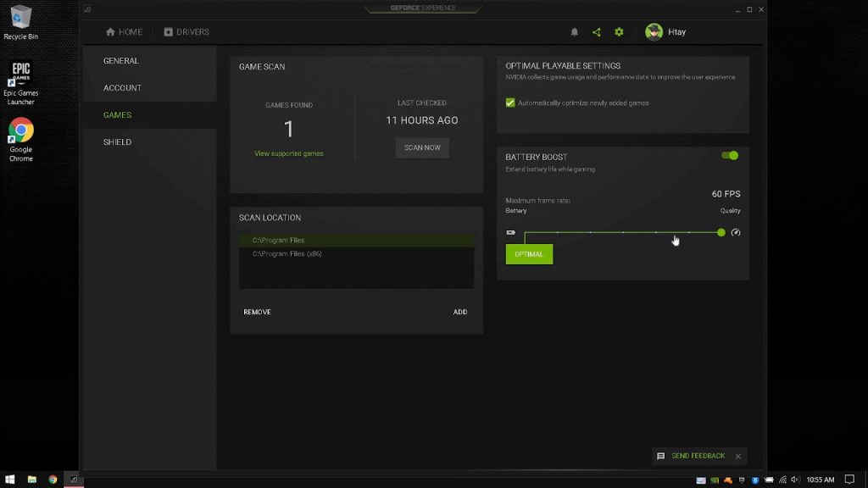Toggle the Battery Boost switch
This screenshot has height=488, width=868.
coord(730,156)
